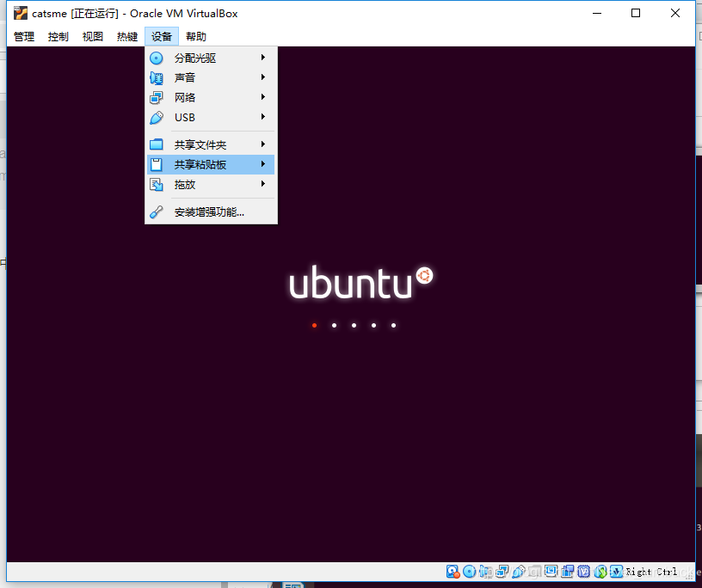Click the audio status bar icon

486,572
